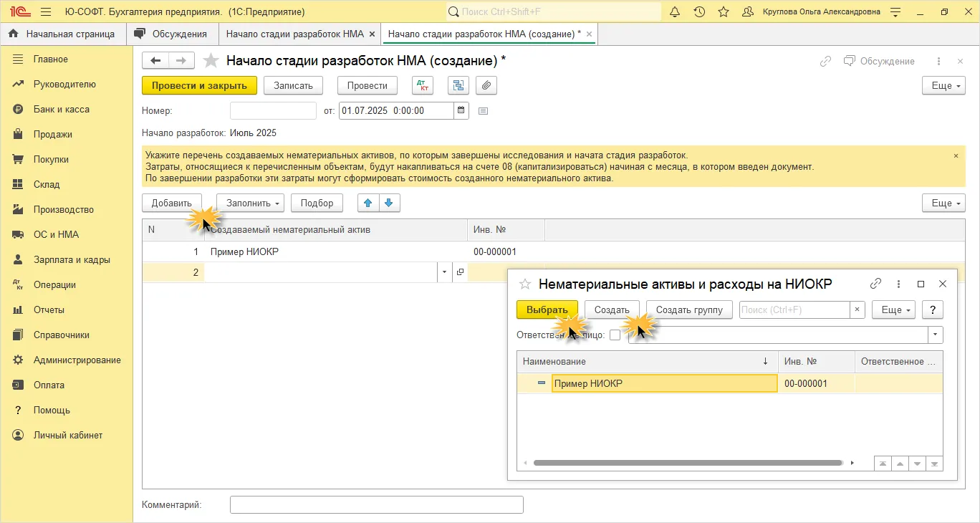This screenshot has height=523, width=980.
Task: Open the main menu hamburger icon
Action: [46, 11]
